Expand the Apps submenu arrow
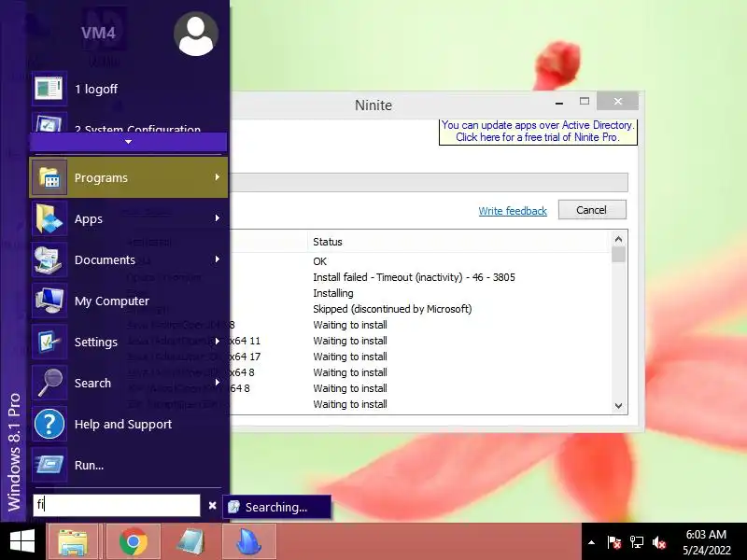 (218, 218)
